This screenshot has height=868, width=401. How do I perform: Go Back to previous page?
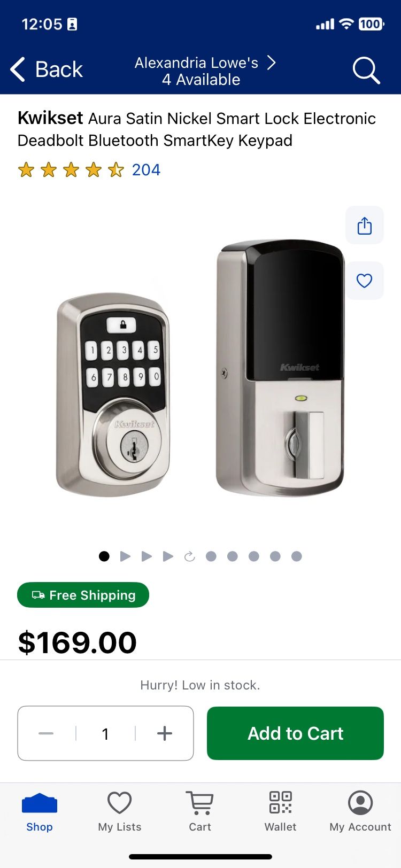click(47, 69)
